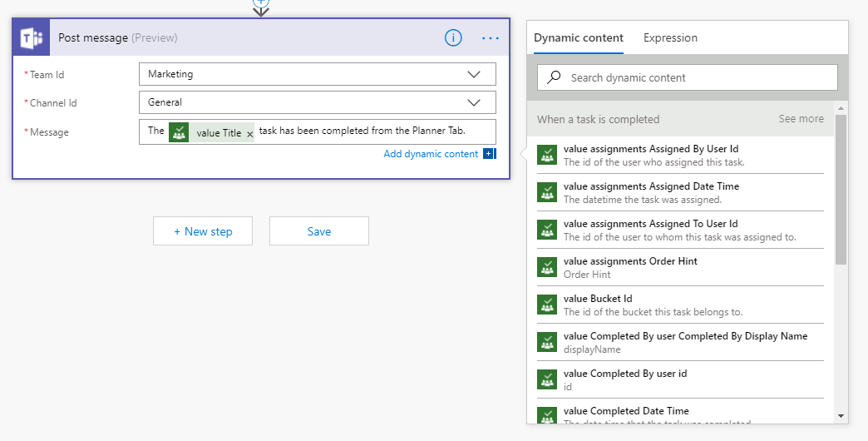The height and width of the screenshot is (441, 868).
Task: Select value Bucket Id item
Action: pos(680,305)
